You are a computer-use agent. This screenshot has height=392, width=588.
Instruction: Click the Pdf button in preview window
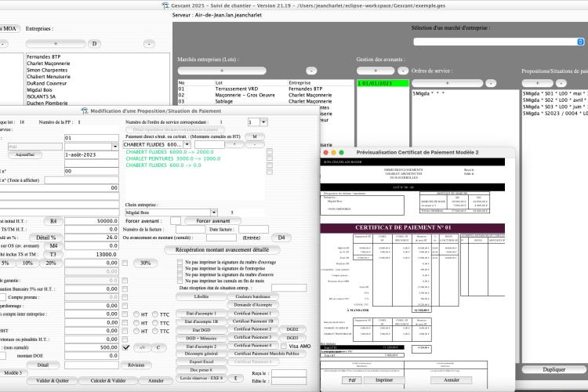pyautogui.click(x=352, y=380)
